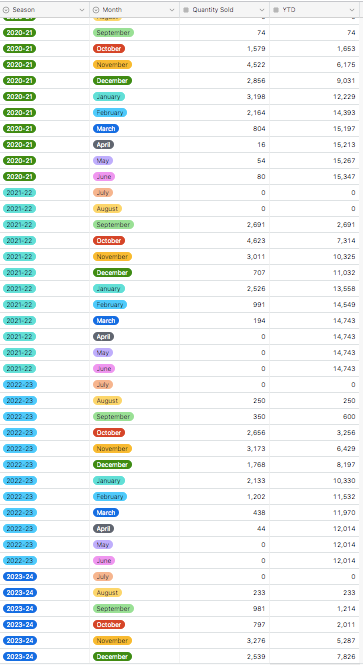Click the YTD cell showing 7,826
The width and height of the screenshot is (363, 665).
[x=314, y=657]
